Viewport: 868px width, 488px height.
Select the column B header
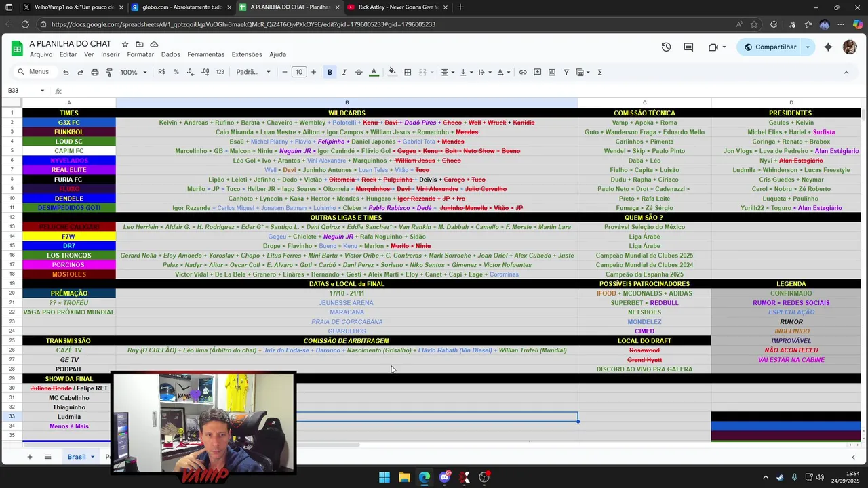pos(347,103)
